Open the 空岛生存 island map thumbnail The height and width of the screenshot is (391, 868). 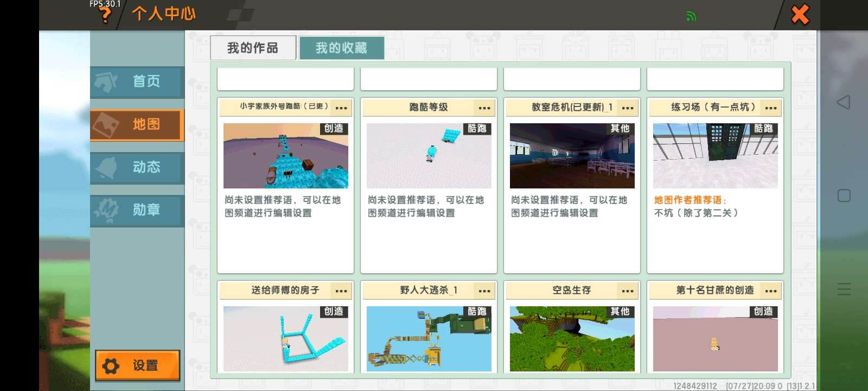[x=572, y=339]
